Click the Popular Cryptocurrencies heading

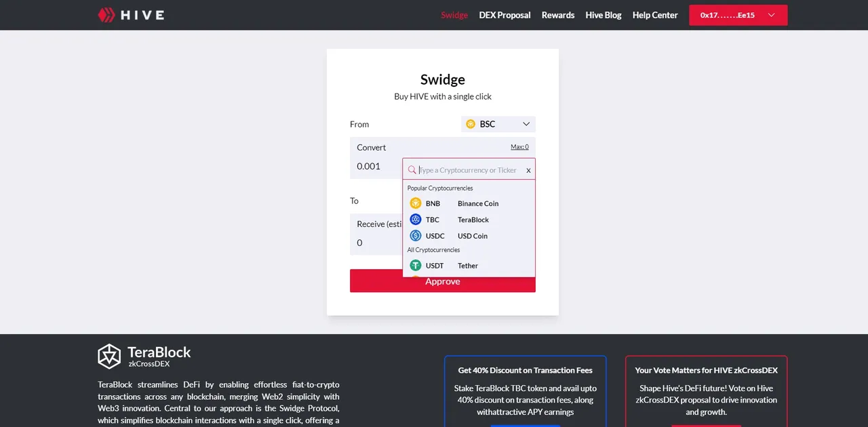coord(440,188)
